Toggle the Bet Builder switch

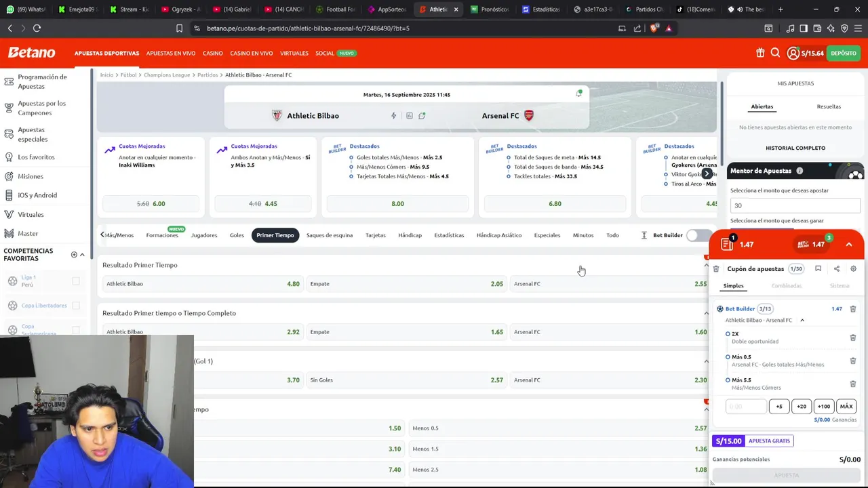tap(698, 235)
